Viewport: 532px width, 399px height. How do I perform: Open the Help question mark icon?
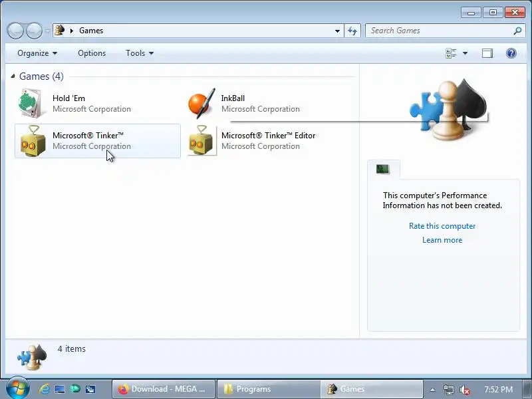point(511,53)
